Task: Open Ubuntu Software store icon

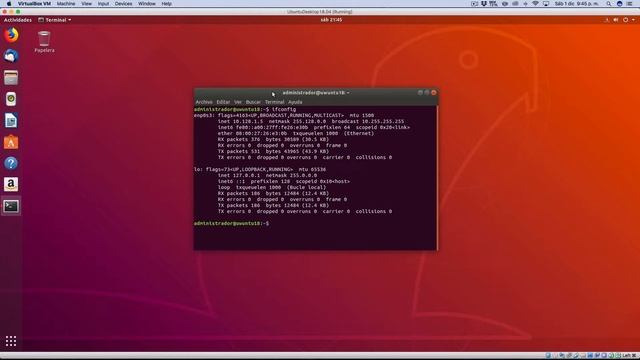Action: 11,142
